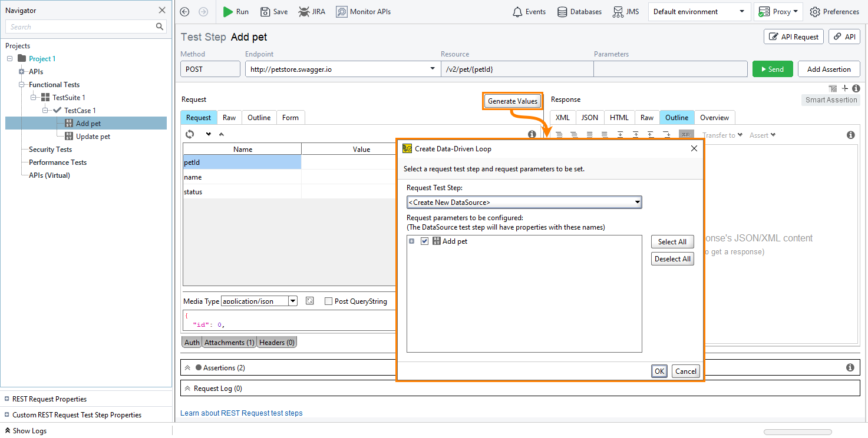868x438 pixels.
Task: Switch to the request Outline tab
Action: click(x=259, y=117)
